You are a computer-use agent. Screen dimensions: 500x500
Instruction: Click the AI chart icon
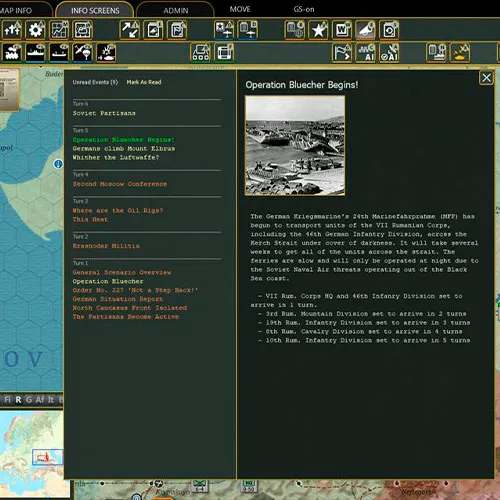[x=365, y=53]
